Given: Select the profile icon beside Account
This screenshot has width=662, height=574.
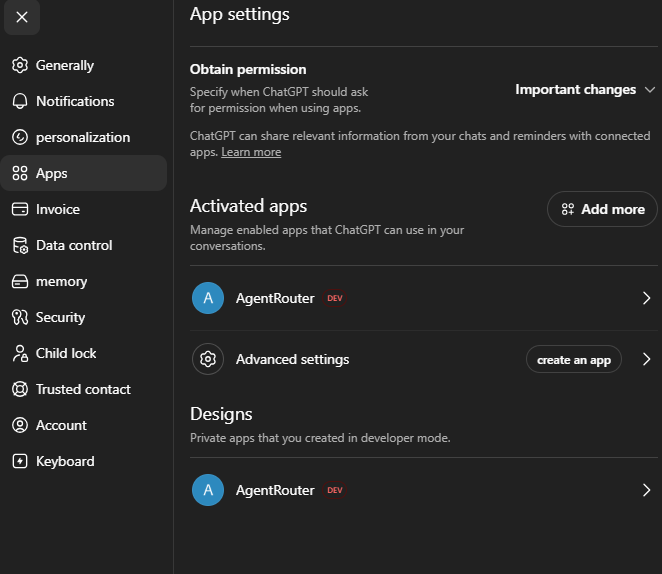Looking at the screenshot, I should 20,425.
